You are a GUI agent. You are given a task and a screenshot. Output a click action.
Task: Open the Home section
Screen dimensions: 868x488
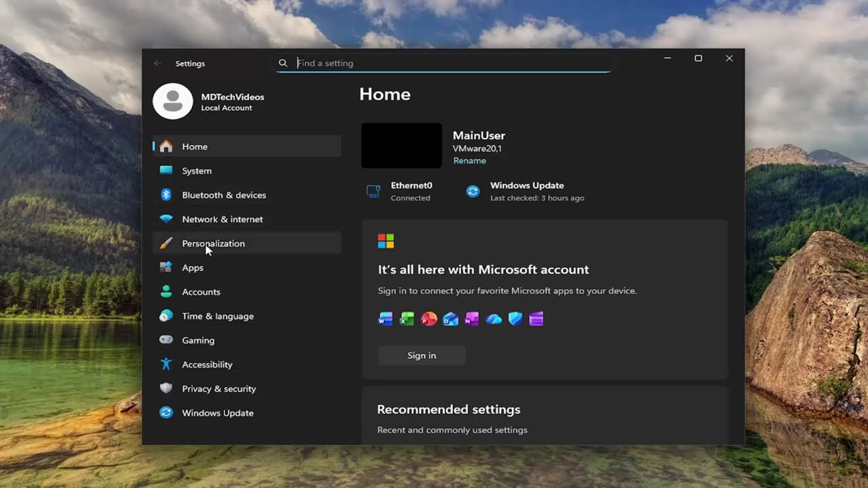(247, 146)
